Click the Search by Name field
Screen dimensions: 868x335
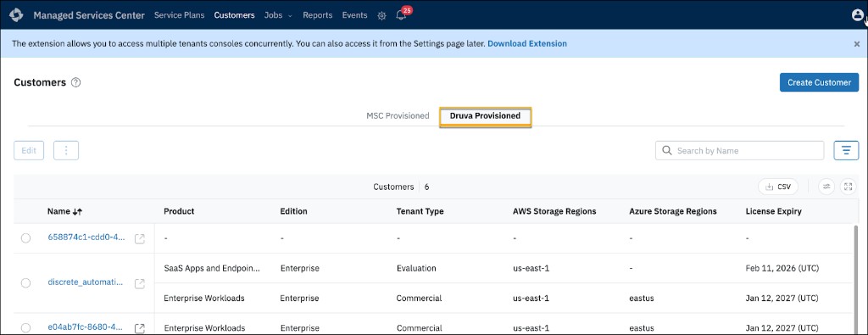click(x=739, y=150)
